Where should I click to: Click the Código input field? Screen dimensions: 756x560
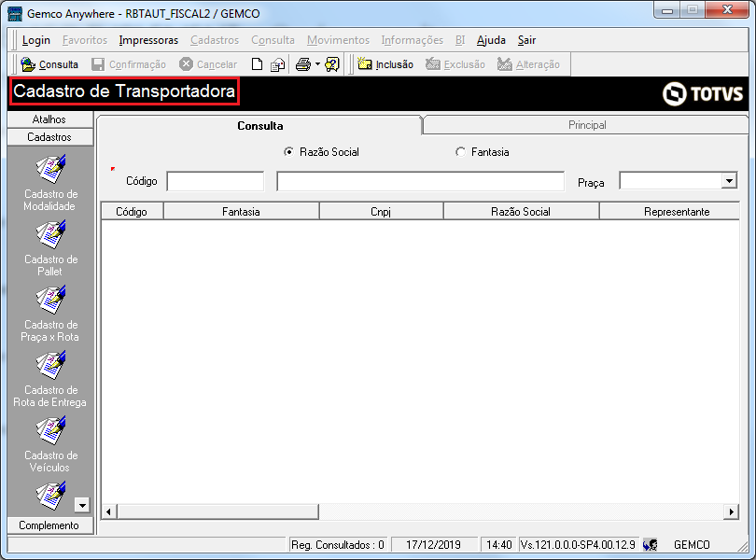pos(216,181)
